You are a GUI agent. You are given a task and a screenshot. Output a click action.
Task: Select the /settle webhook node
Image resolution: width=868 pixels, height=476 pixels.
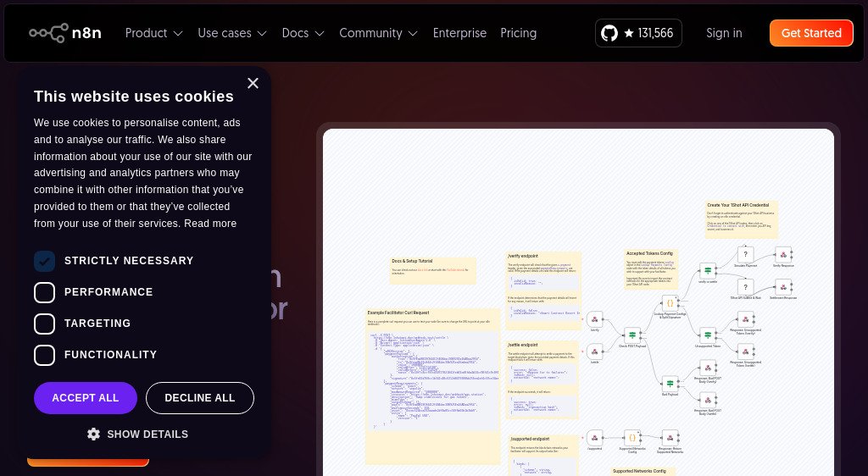click(x=594, y=351)
